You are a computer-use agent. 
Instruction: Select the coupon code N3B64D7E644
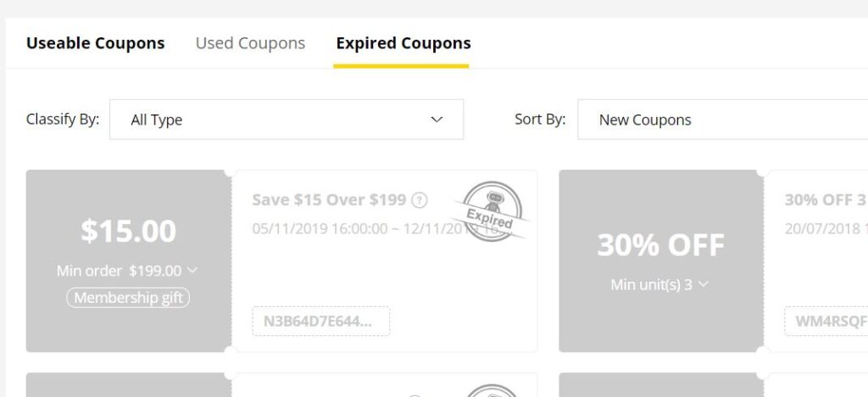click(320, 322)
